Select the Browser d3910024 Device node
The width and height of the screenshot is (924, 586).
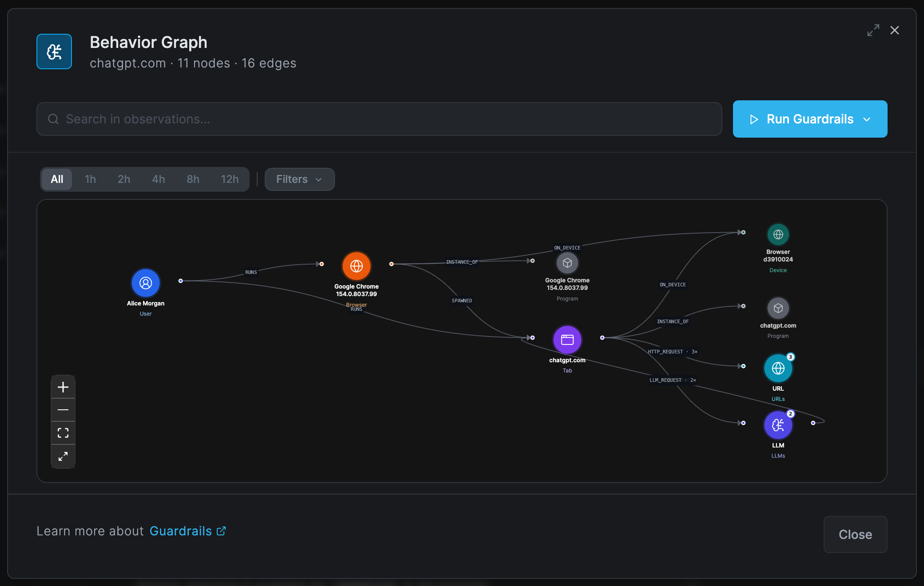pos(778,234)
